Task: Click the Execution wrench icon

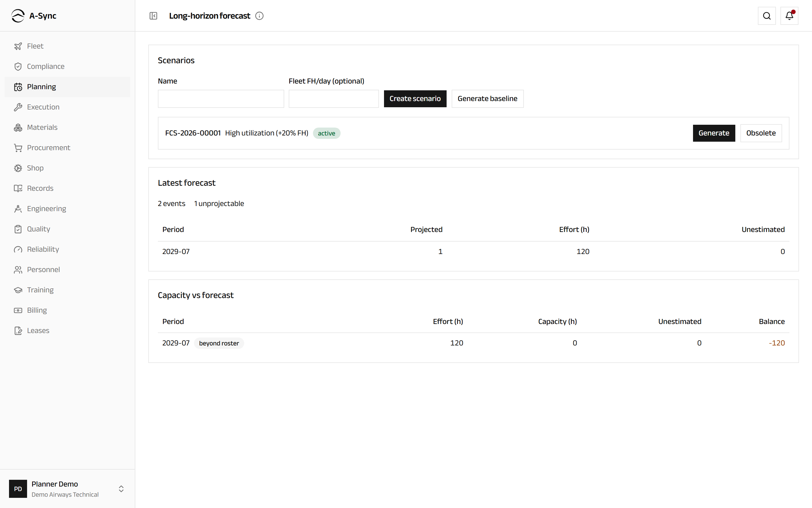Action: pos(18,107)
